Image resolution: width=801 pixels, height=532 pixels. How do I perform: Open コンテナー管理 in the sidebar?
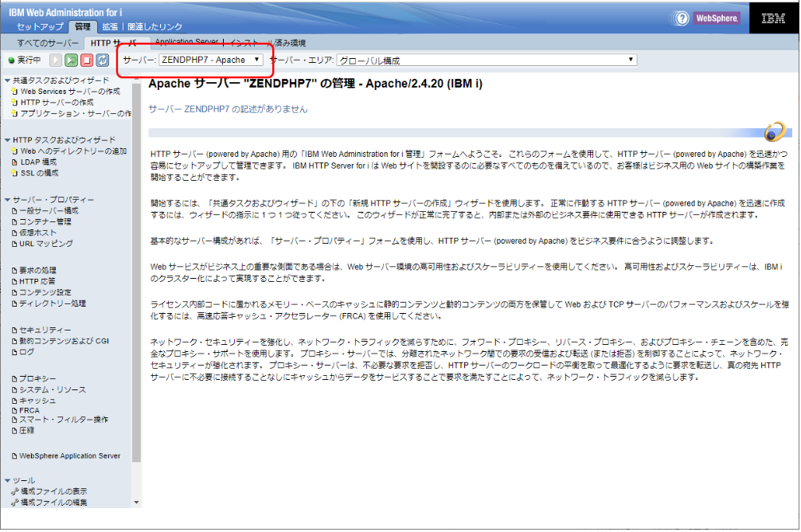[x=45, y=221]
